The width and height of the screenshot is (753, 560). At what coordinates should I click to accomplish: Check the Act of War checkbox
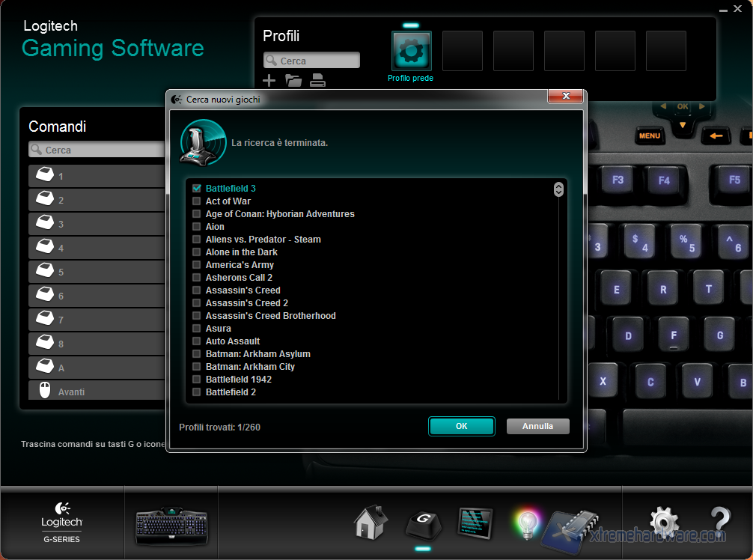[x=197, y=201]
